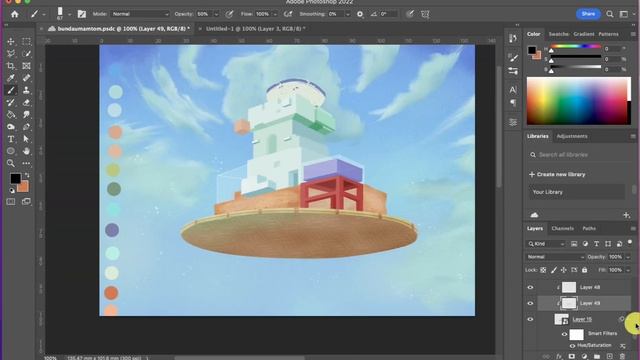Open the brush preset picker arrow

69,14
